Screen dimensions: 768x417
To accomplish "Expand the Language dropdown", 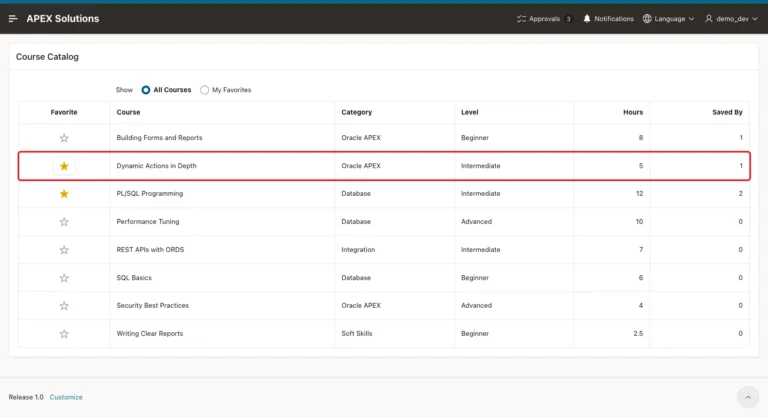I will tap(669, 19).
